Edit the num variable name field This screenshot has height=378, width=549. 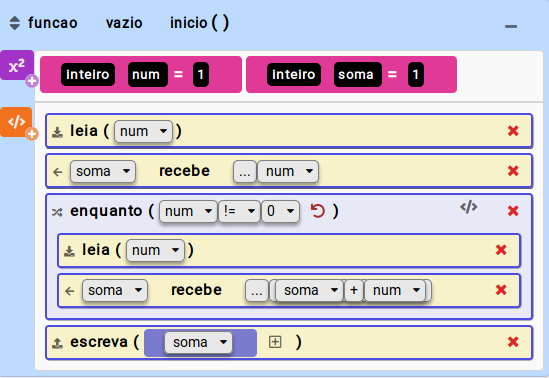tap(148, 75)
